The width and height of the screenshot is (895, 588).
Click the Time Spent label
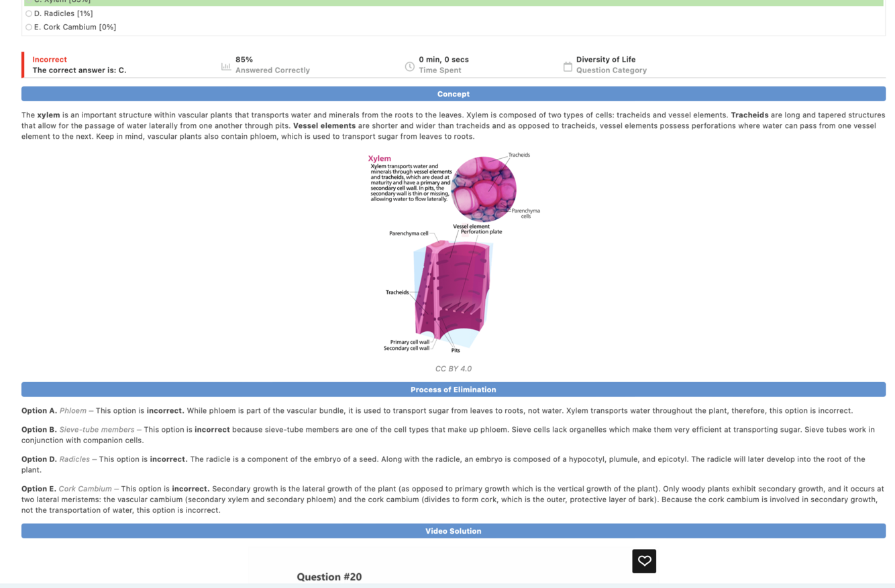click(440, 70)
